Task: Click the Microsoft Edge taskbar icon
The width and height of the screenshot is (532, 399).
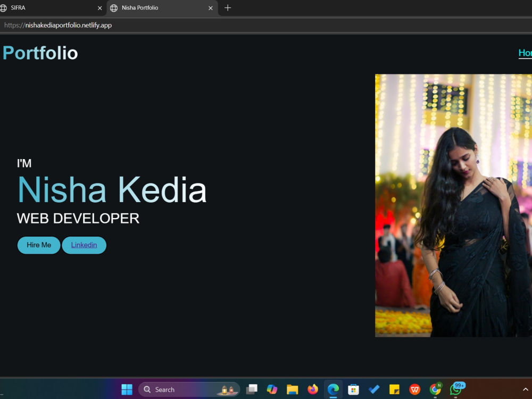Action: pos(333,389)
